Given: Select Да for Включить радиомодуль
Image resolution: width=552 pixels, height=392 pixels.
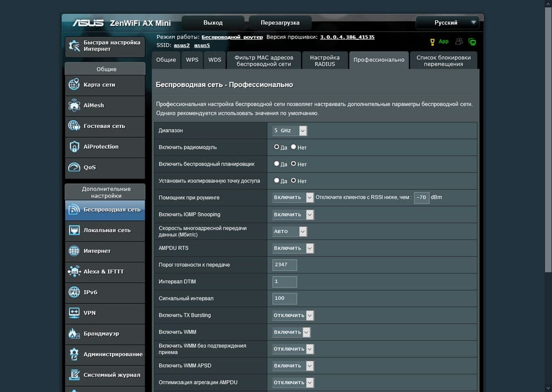Looking at the screenshot, I should pos(277,147).
